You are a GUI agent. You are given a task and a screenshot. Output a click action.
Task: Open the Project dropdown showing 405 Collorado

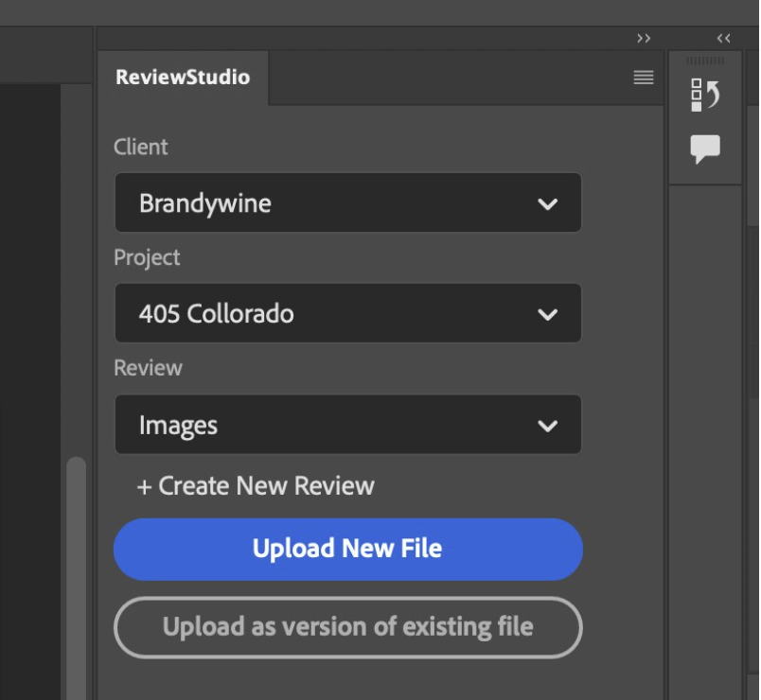(347, 314)
